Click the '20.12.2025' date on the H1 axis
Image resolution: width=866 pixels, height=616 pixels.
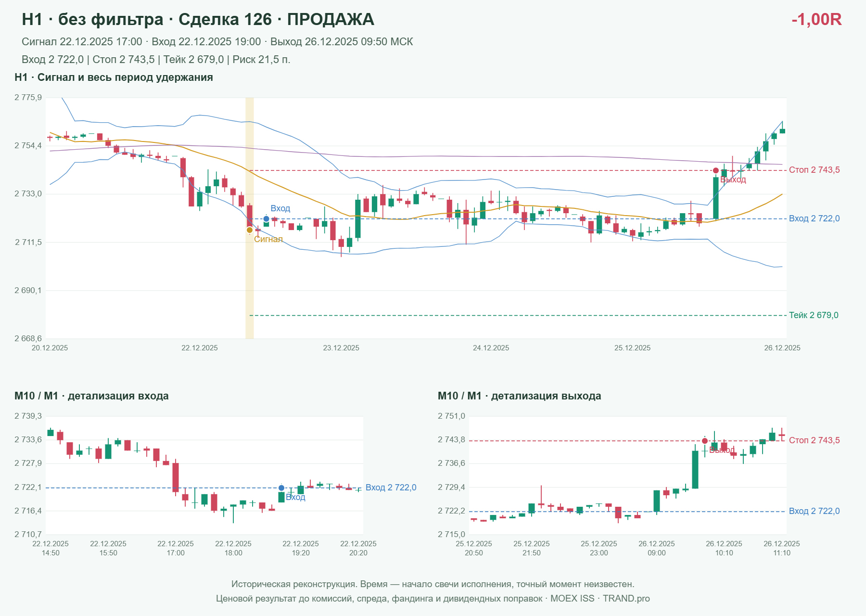(x=50, y=348)
